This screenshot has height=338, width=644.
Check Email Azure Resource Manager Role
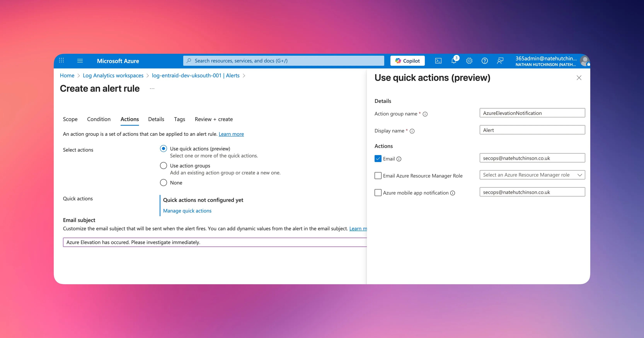pos(378,176)
